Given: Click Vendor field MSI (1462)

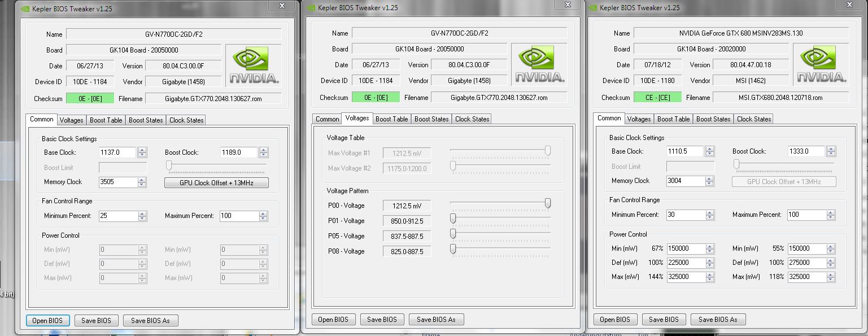Looking at the screenshot, I should pos(751,81).
